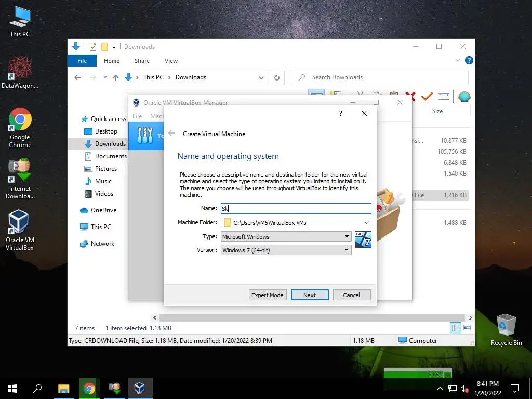Image resolution: width=532 pixels, height=399 pixels.
Task: Click the quick access New Folder icon
Action: click(x=104, y=47)
